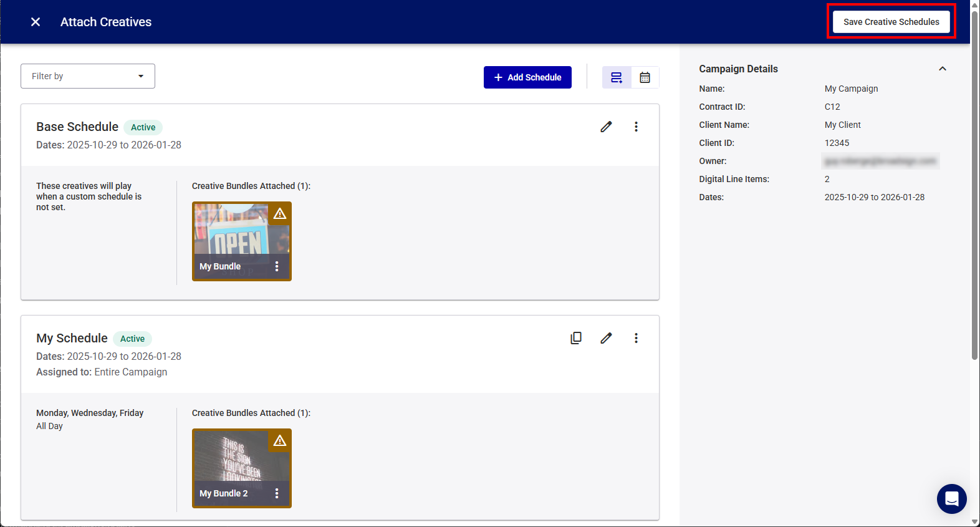Open My Bundle three-dot menu
Viewport: 980px width, 527px height.
[x=277, y=266]
